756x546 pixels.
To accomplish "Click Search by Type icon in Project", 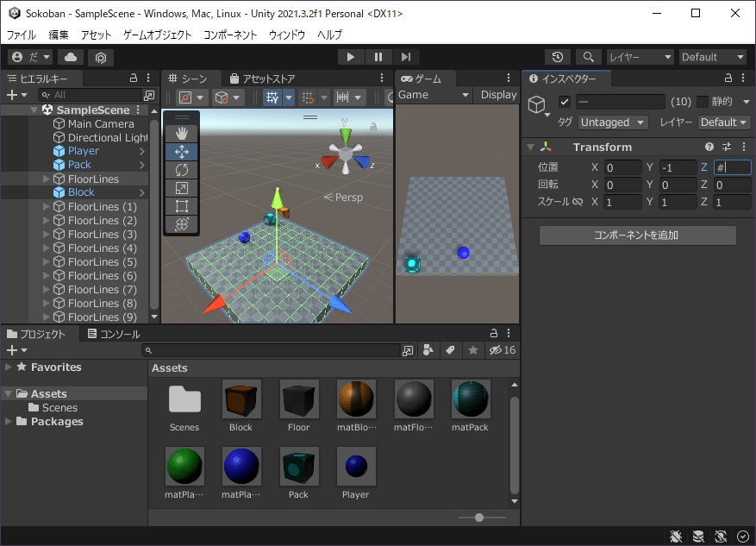I will pyautogui.click(x=428, y=350).
